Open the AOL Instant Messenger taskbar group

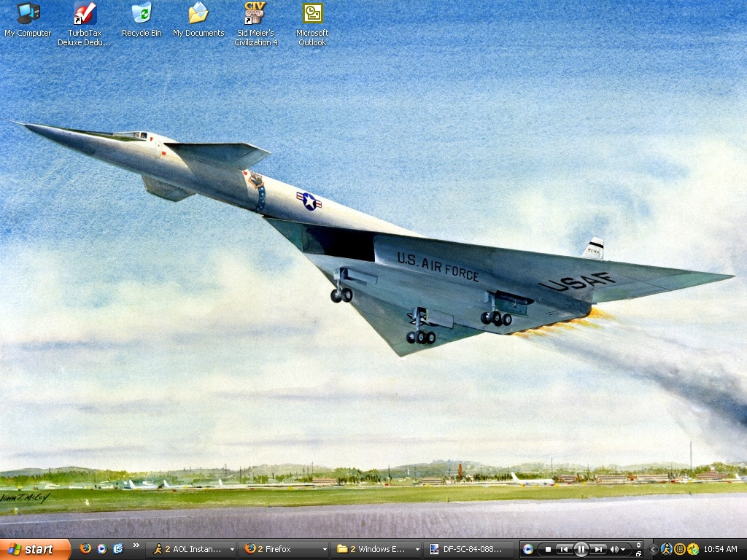click(x=191, y=549)
